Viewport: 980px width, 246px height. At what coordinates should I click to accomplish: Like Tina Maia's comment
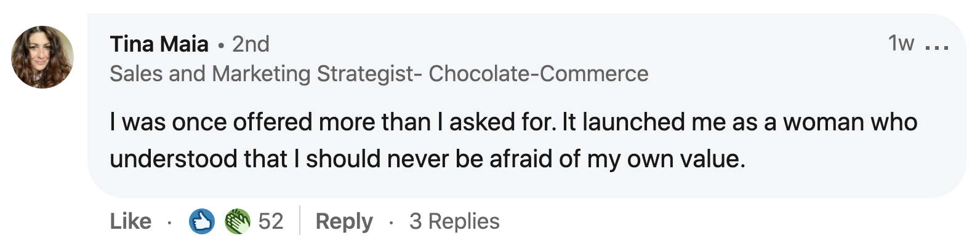[131, 221]
